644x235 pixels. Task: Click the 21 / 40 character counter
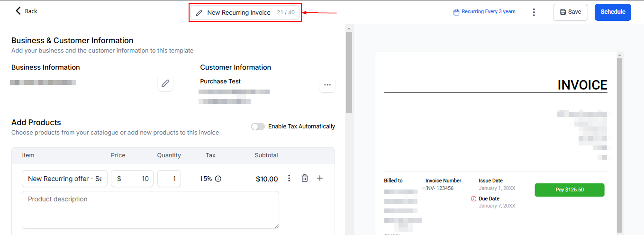(286, 13)
